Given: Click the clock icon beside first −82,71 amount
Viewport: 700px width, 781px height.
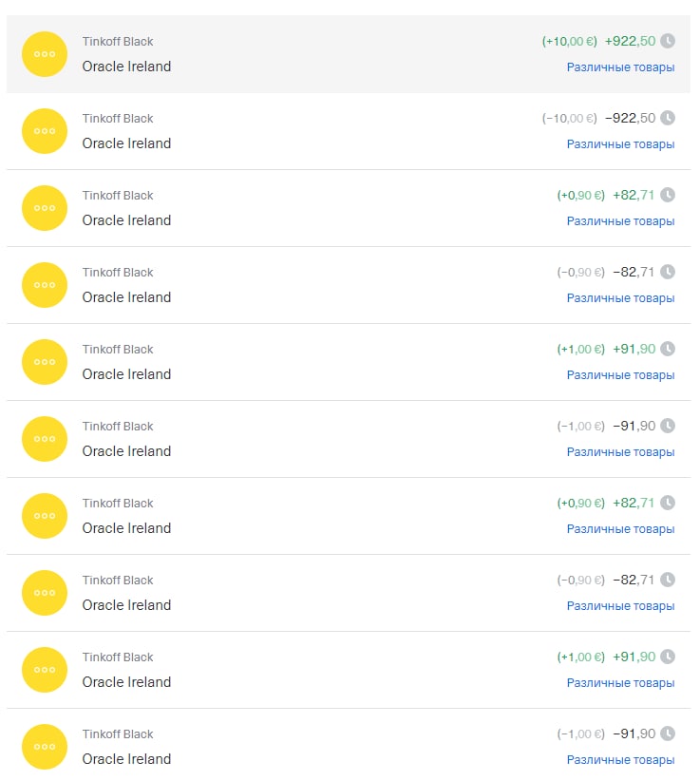Looking at the screenshot, I should click(x=668, y=272).
